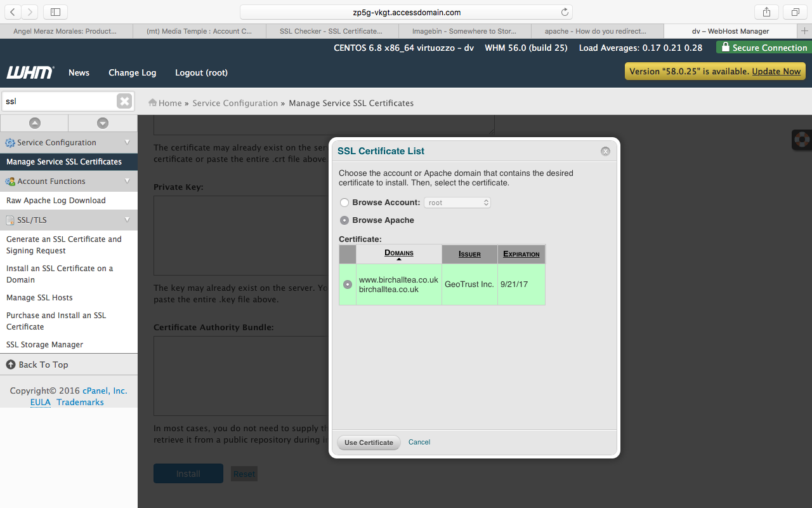The height and width of the screenshot is (508, 812).
Task: Open the Safari share menu
Action: click(766, 12)
